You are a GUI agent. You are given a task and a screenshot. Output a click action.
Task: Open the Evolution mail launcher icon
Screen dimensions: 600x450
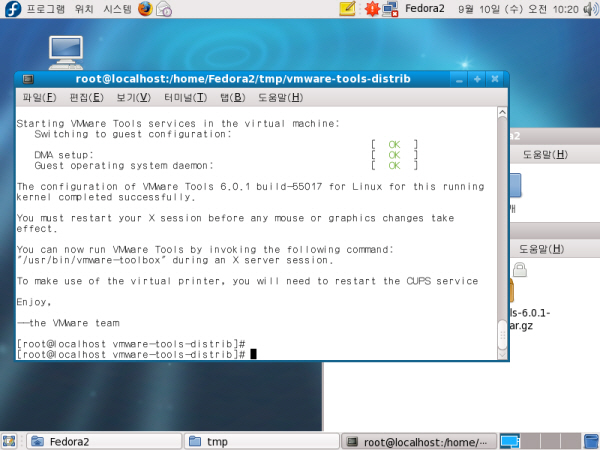(x=164, y=9)
